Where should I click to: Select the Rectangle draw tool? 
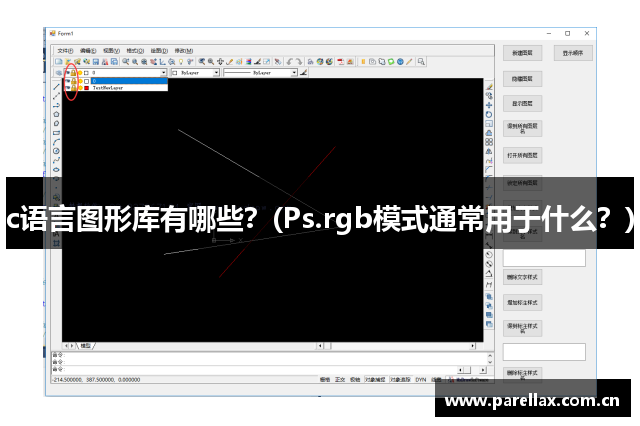pyautogui.click(x=56, y=133)
